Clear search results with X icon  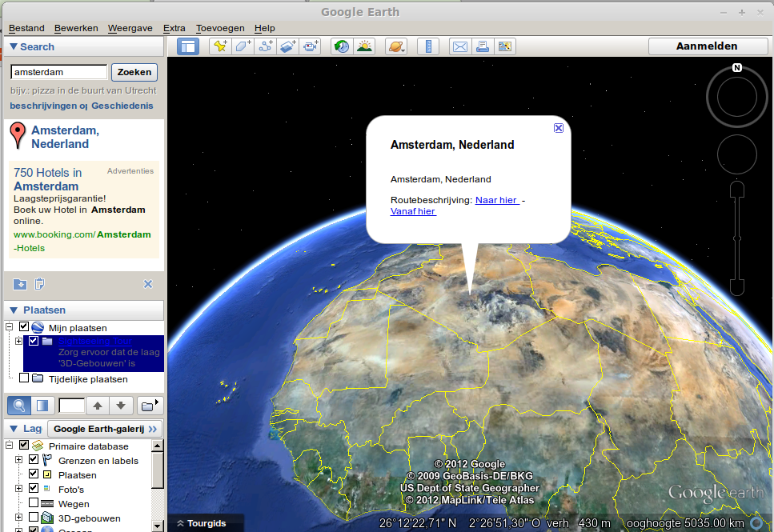(148, 284)
